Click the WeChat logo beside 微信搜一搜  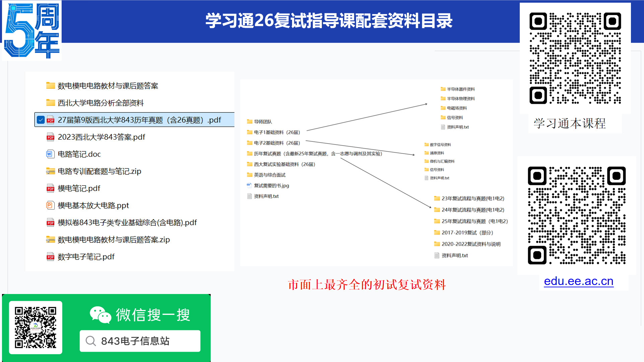click(100, 315)
